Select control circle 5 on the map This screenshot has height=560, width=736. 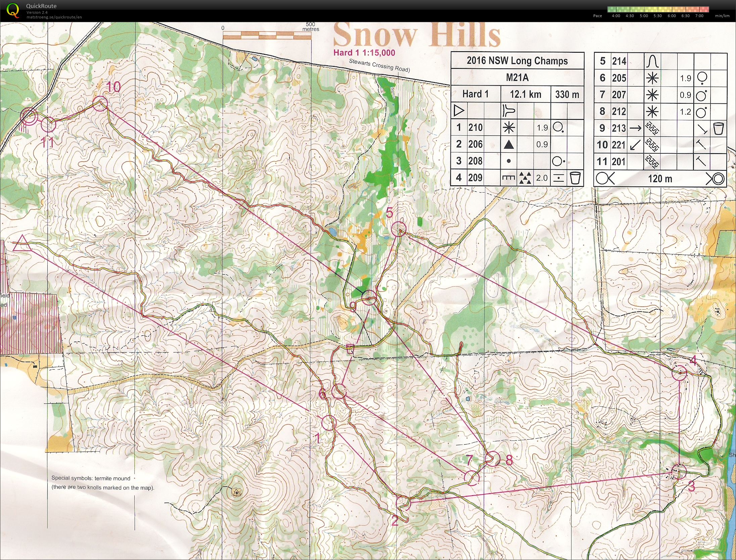click(399, 229)
